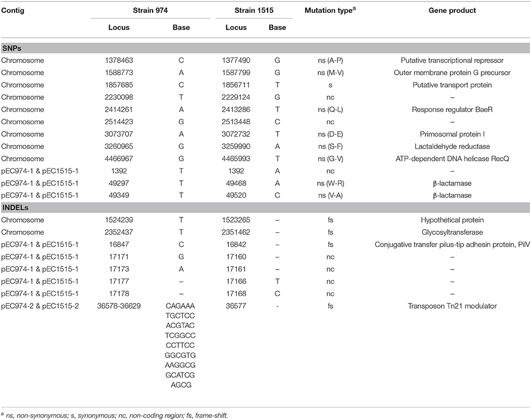Select the GGCGTG sequence line
Screen dimensions: 531x420
click(x=180, y=355)
